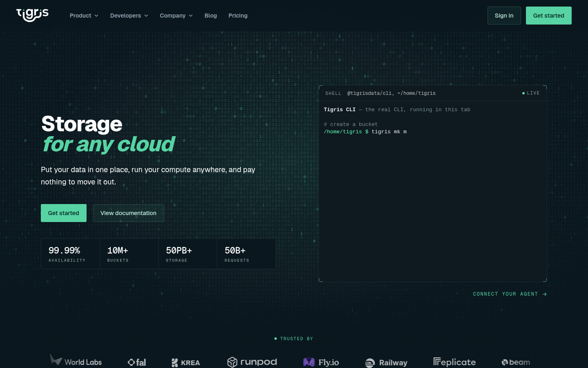Viewport: 588px width, 368px height.
Task: Click the KREA logo
Action: [186, 363]
